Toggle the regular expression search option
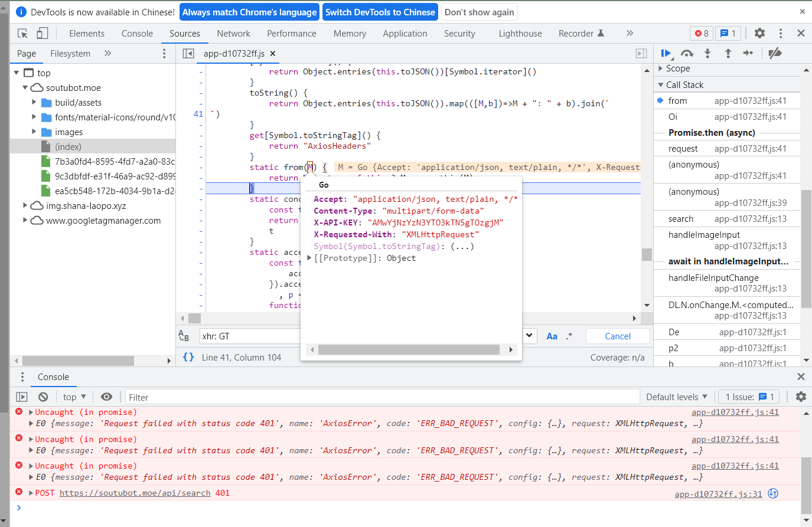 (569, 336)
